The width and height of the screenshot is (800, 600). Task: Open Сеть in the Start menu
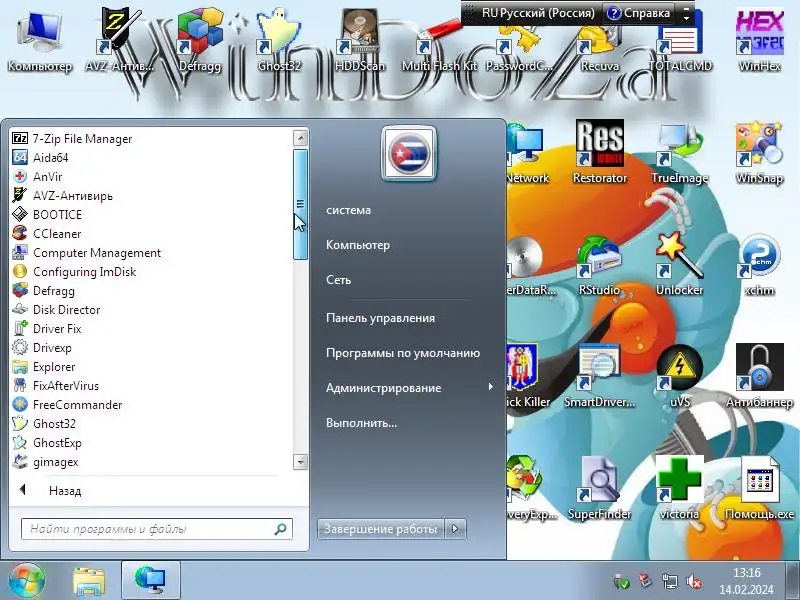coord(338,280)
